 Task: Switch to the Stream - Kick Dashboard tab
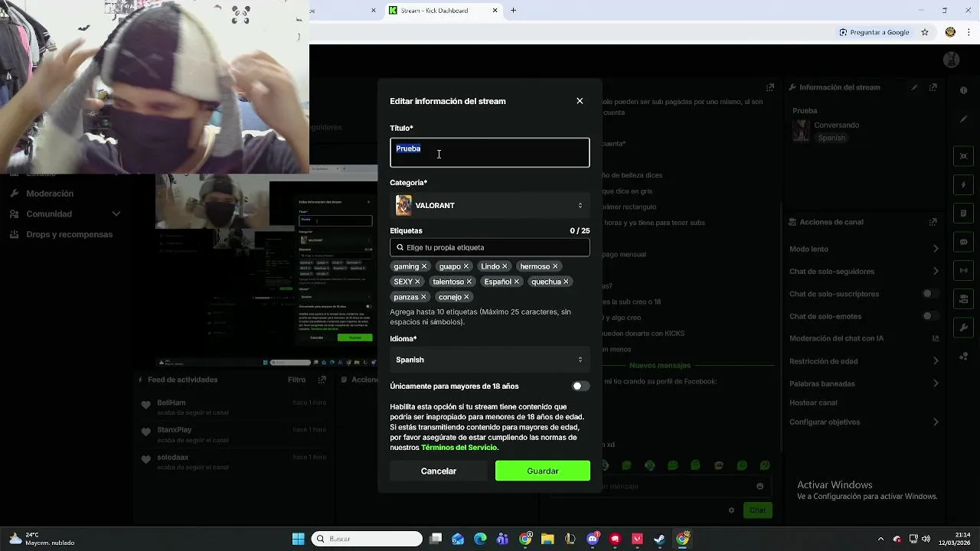click(443, 11)
